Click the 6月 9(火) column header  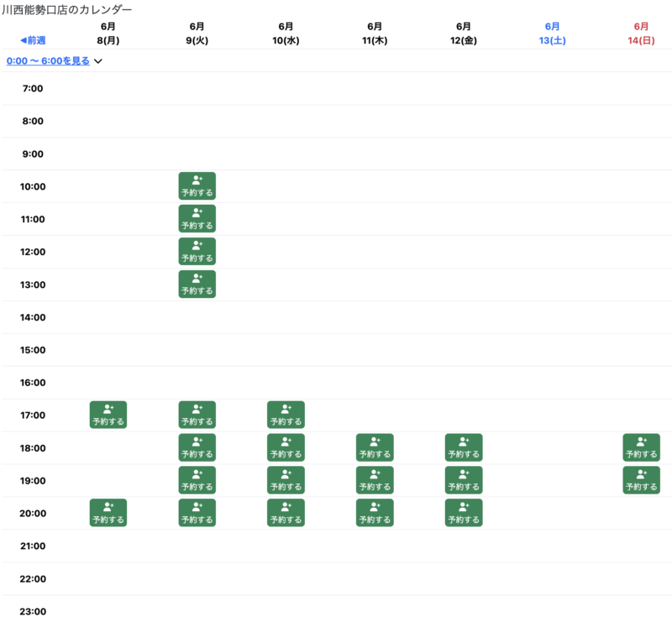click(197, 34)
